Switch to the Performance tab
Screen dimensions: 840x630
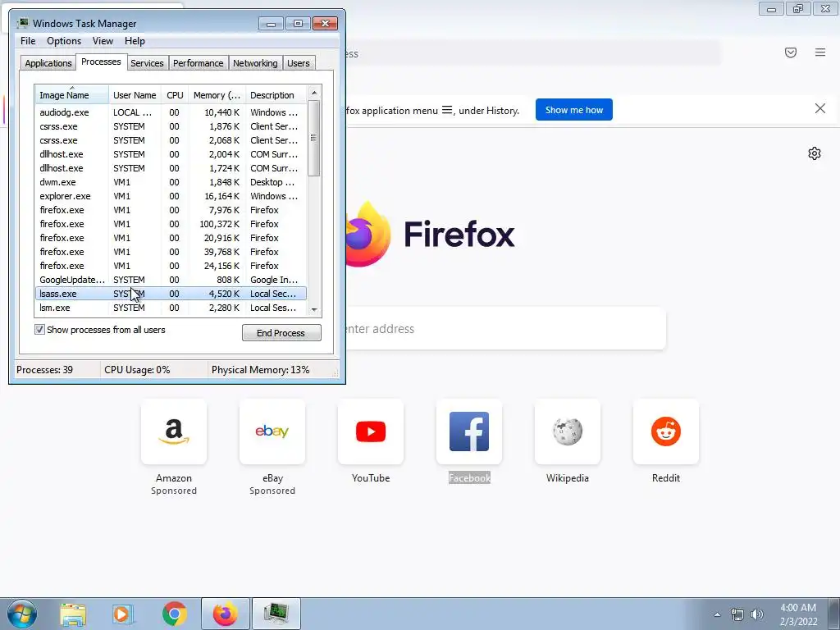[199, 63]
